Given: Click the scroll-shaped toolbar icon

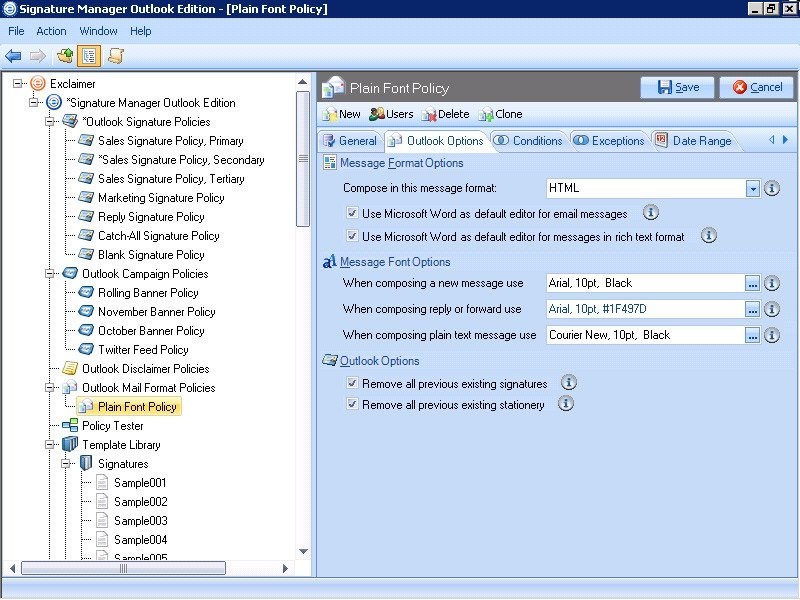Looking at the screenshot, I should pos(116,56).
